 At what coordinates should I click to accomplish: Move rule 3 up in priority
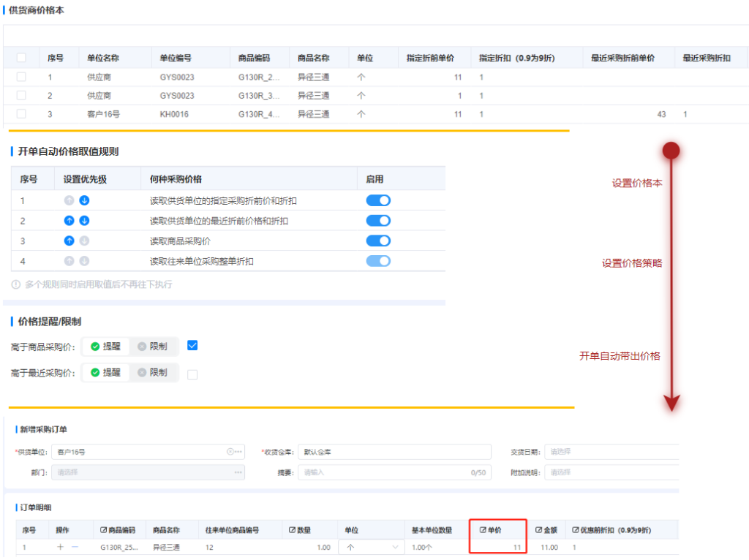[x=69, y=241]
